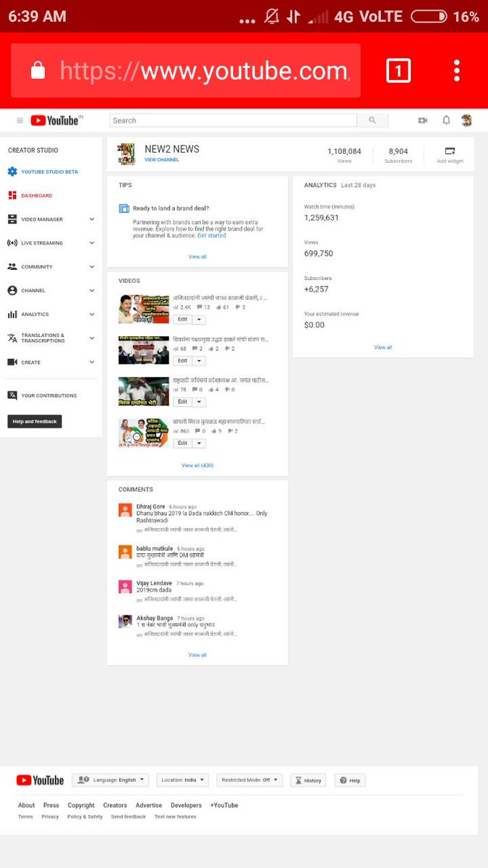
Task: Click the Creators footer link
Action: coord(115,805)
